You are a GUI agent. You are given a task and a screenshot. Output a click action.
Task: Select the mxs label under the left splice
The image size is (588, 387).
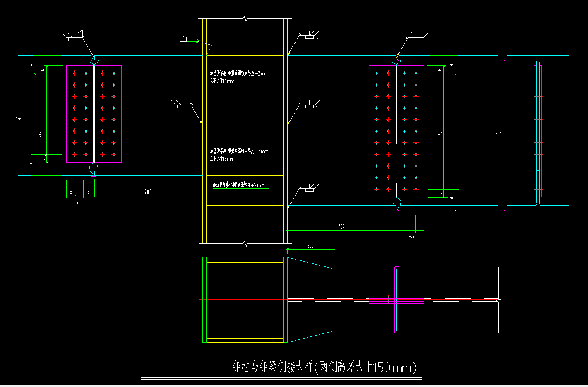click(79, 203)
